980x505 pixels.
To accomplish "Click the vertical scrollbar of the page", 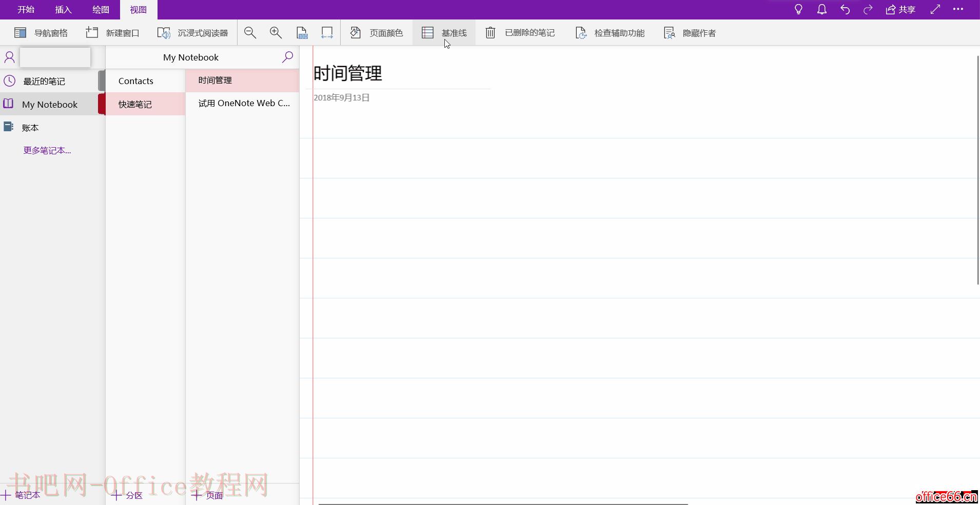I will pyautogui.click(x=978, y=169).
